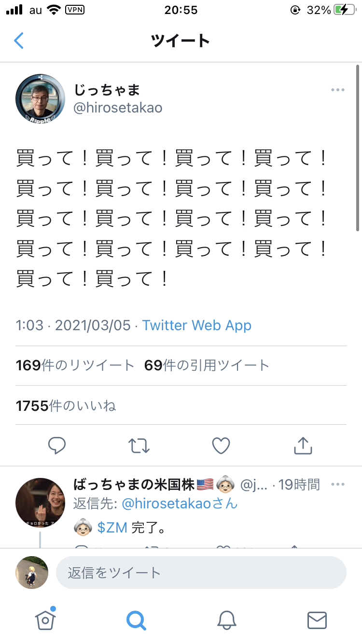The height and width of the screenshot is (644, 362).
Task: Like the tweet with heart icon
Action: point(221,446)
